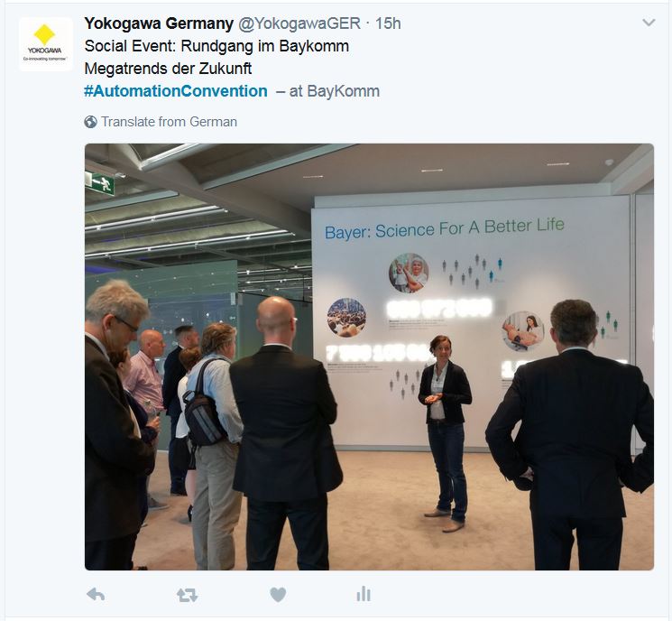
Task: Open the Yokogawa Germany account name
Action: pos(159,23)
